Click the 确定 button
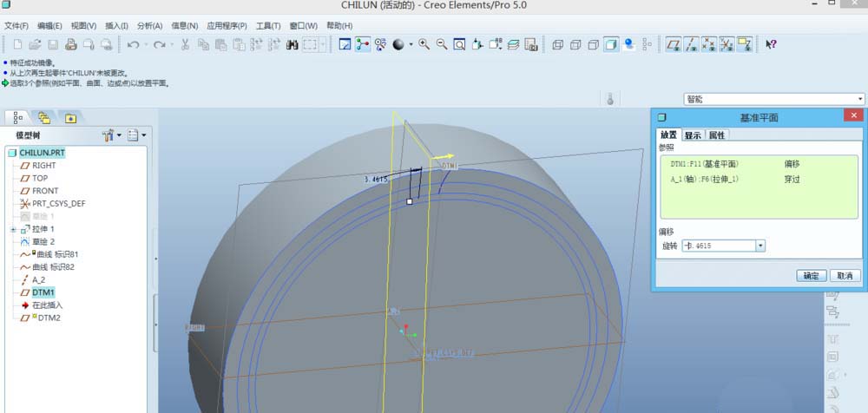 812,276
